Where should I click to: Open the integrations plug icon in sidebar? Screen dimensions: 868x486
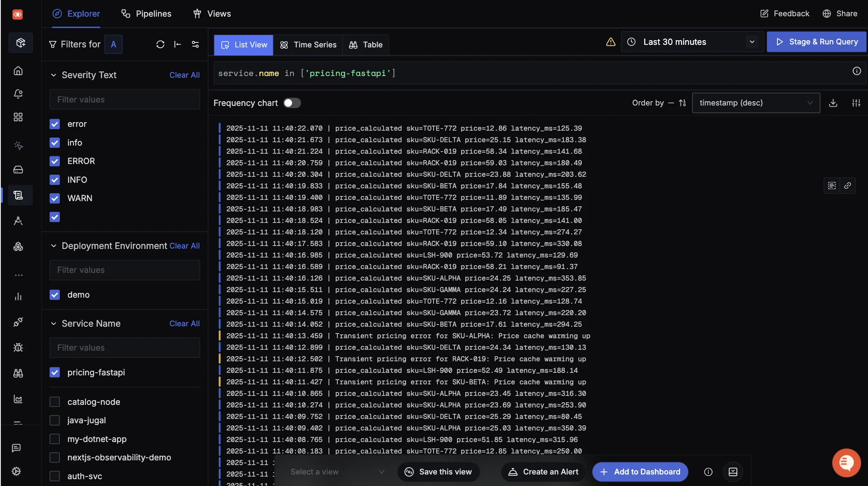coord(18,322)
